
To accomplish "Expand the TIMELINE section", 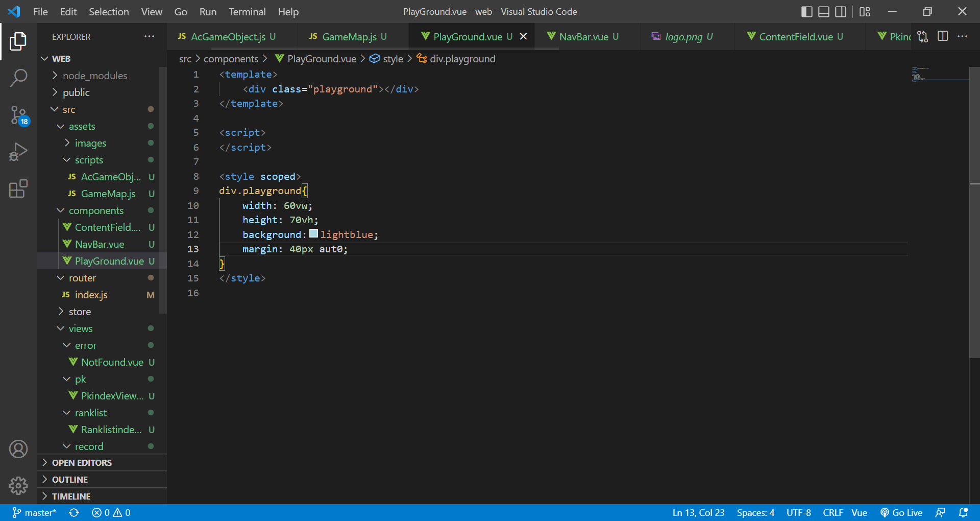I will point(102,496).
